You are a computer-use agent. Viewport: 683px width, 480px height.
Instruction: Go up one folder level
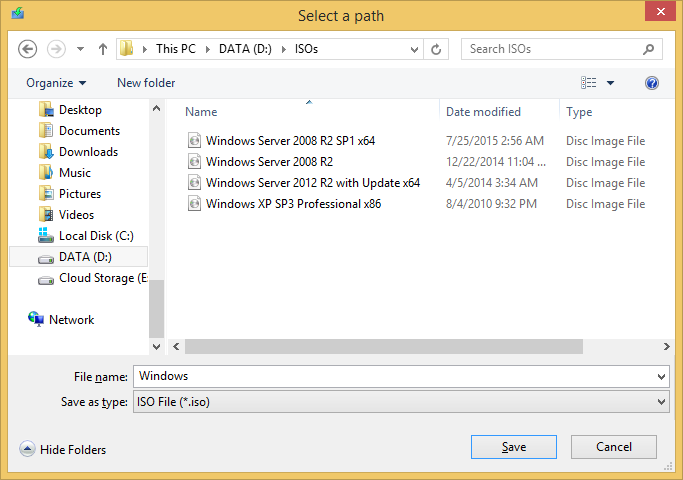[x=103, y=49]
